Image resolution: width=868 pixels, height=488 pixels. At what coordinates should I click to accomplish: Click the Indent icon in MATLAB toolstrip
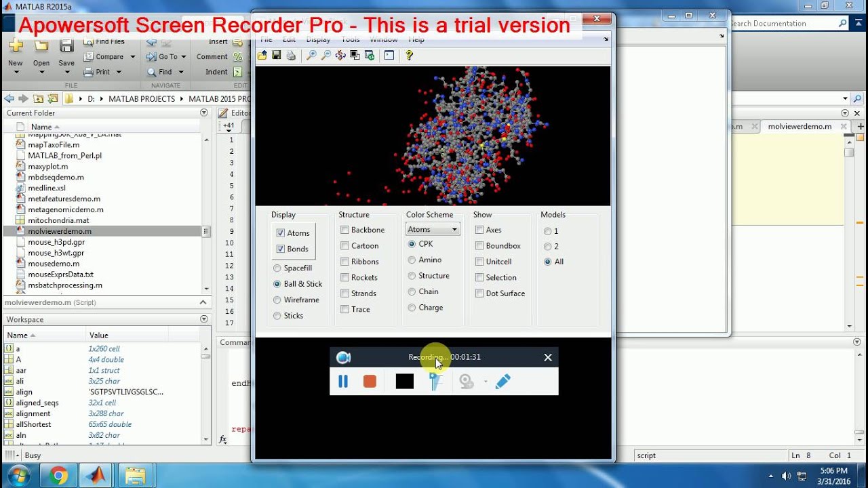click(x=237, y=72)
